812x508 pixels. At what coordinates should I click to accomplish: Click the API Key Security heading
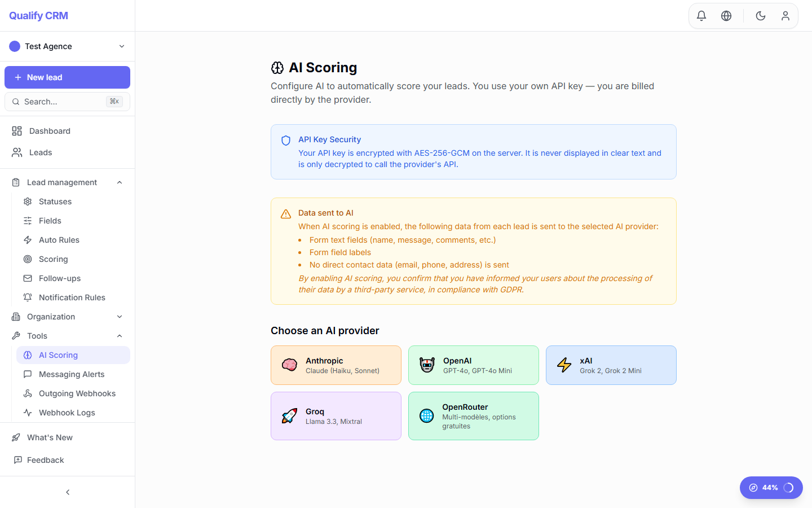tap(329, 139)
